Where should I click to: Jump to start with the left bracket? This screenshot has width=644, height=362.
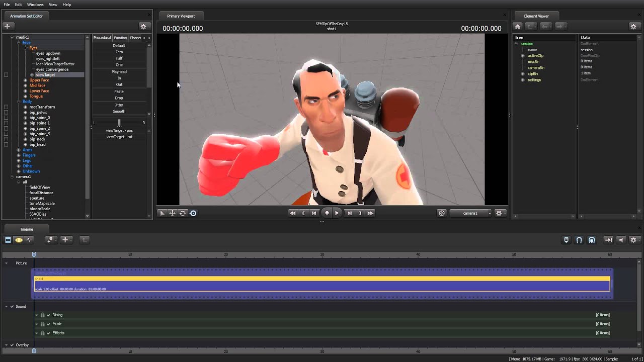[x=303, y=213]
